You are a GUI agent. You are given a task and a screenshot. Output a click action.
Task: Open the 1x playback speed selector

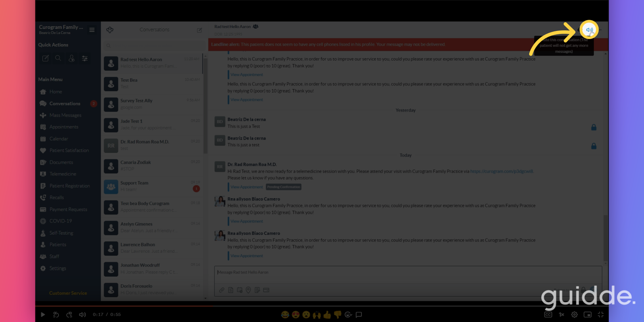coord(561,315)
